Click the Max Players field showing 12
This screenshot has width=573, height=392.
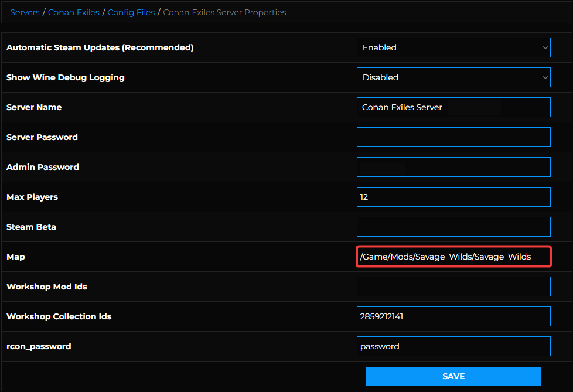click(453, 197)
